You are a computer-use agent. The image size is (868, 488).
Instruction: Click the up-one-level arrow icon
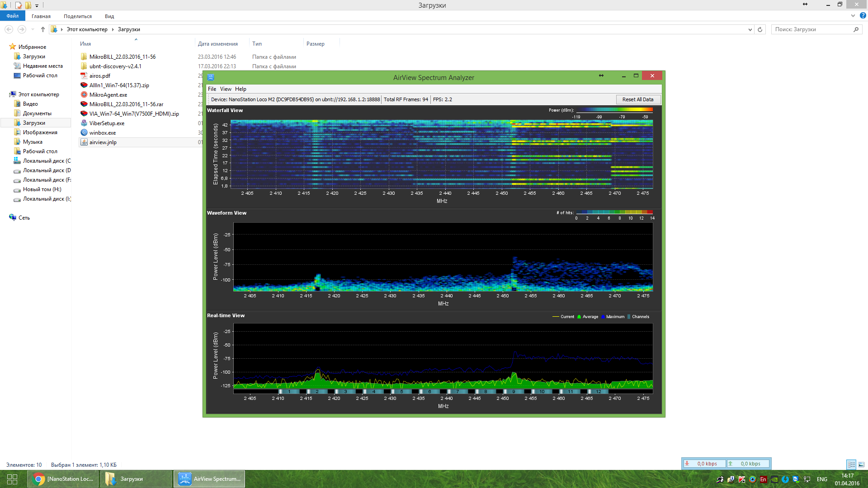coord(43,29)
